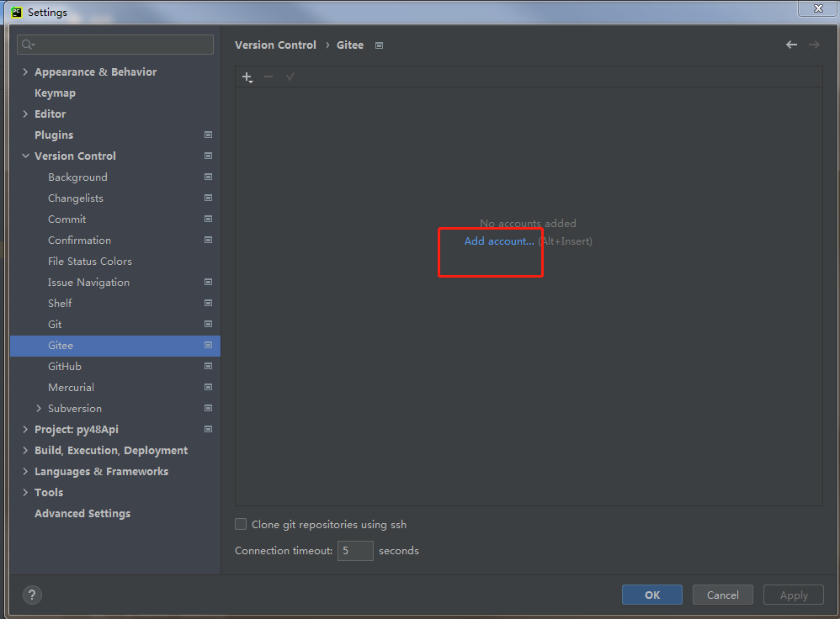Click the project settings icon on Confirmation row
Image resolution: width=840 pixels, height=619 pixels.
tap(209, 240)
